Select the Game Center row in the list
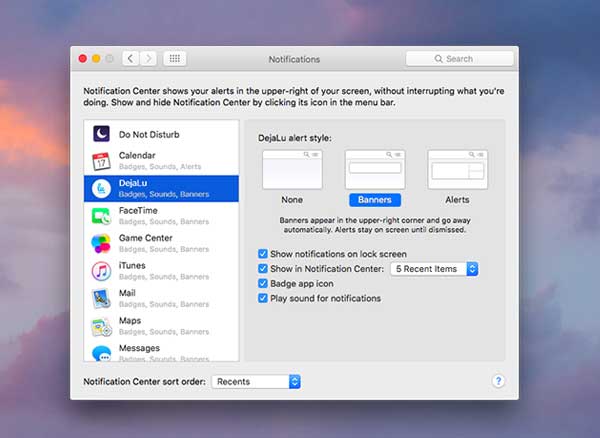Image resolution: width=600 pixels, height=438 pixels. 161,244
